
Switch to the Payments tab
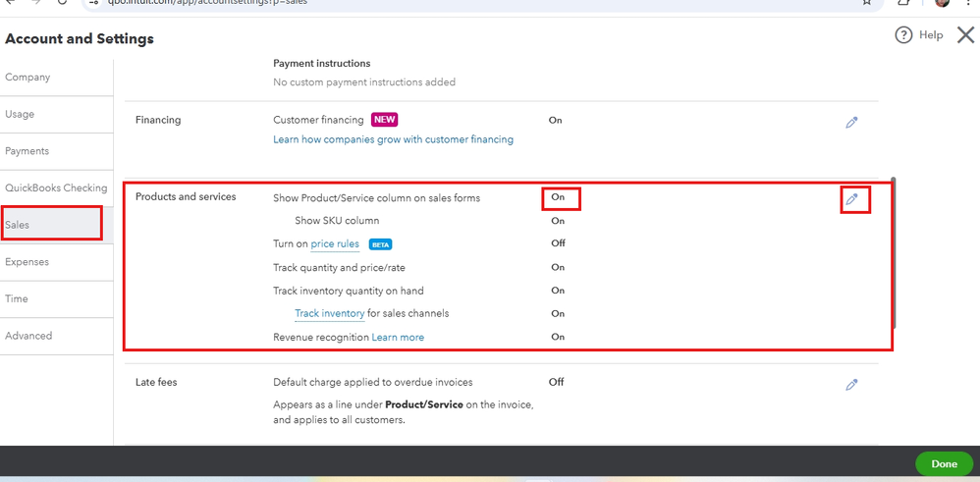click(27, 151)
